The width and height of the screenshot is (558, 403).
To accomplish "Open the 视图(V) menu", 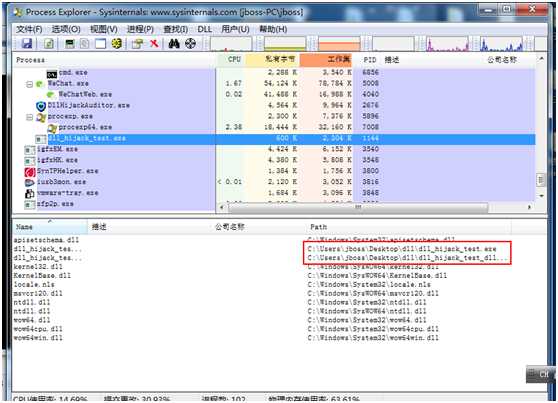I will (104, 29).
